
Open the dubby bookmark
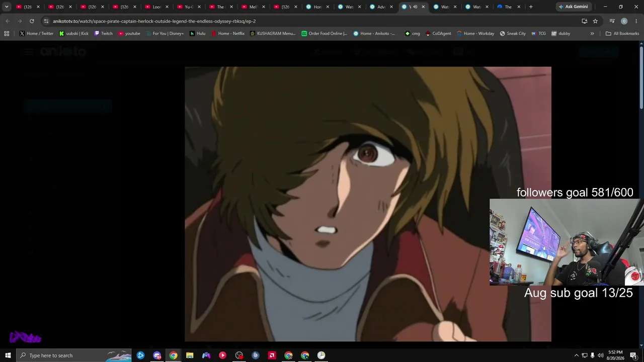tap(561, 34)
